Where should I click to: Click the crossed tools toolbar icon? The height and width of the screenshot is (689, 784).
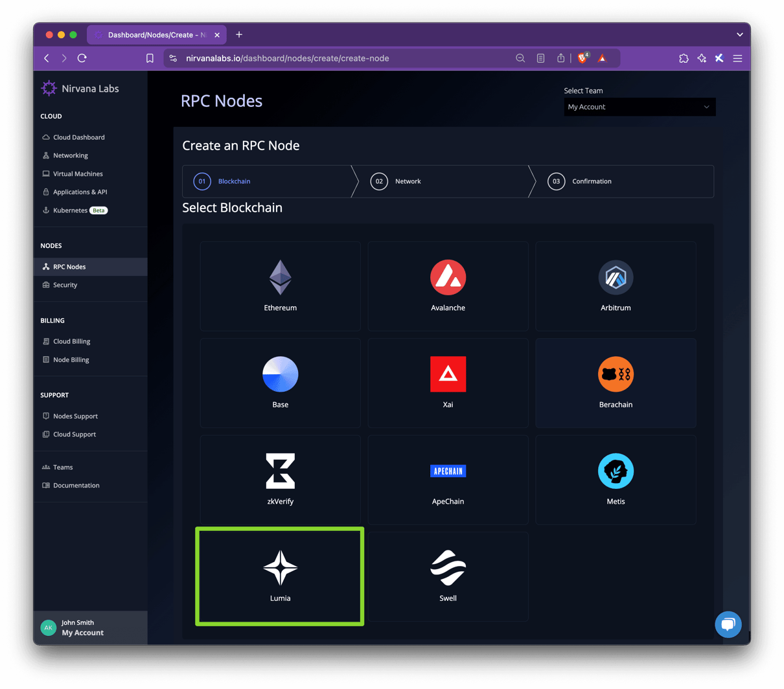coord(719,58)
